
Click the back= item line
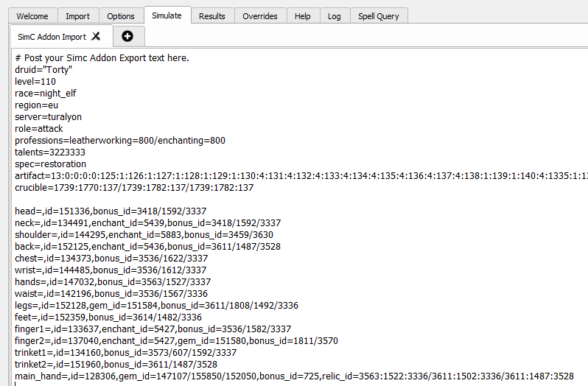148,247
